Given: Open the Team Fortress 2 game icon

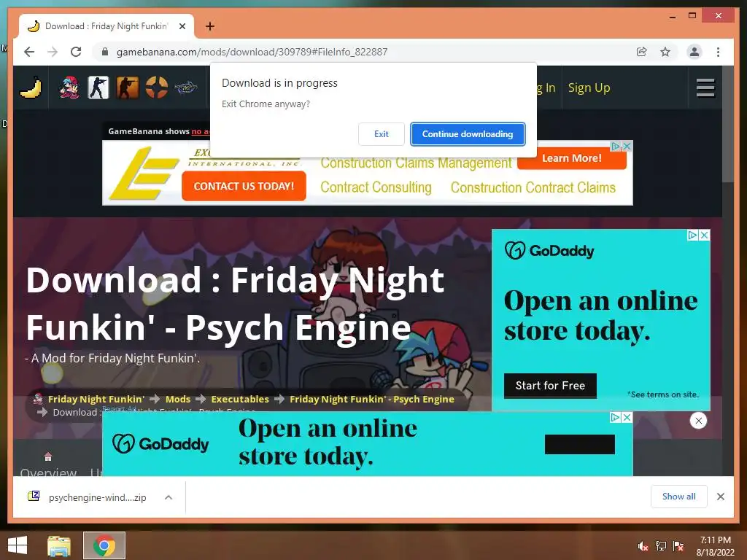Looking at the screenshot, I should tap(157, 87).
